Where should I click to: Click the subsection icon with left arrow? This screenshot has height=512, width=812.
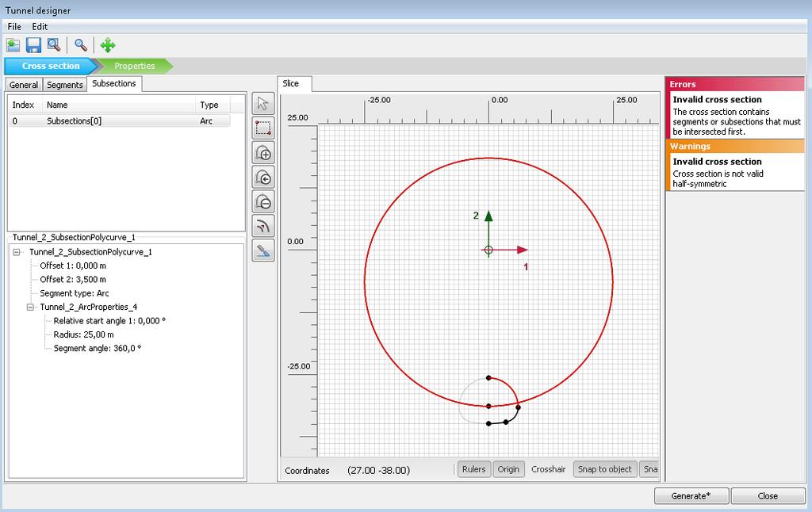pos(263,177)
